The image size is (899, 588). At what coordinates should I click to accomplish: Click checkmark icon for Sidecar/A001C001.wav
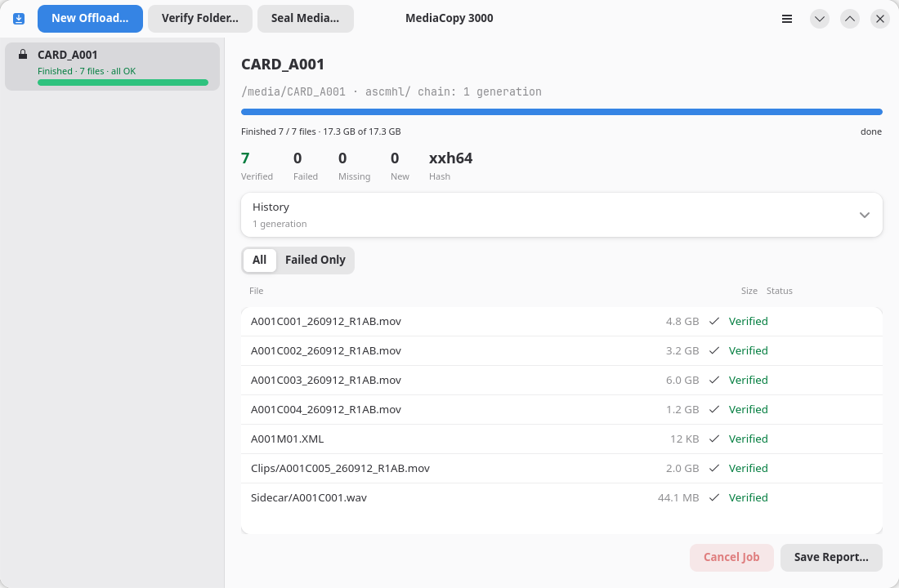713,498
